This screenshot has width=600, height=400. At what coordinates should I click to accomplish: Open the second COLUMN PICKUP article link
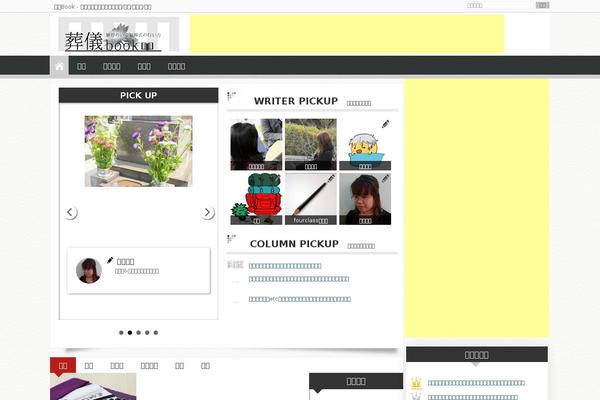click(299, 279)
